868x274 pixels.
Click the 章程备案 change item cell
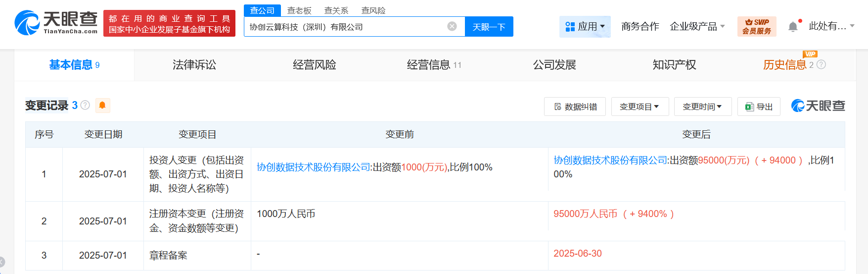pos(197,256)
